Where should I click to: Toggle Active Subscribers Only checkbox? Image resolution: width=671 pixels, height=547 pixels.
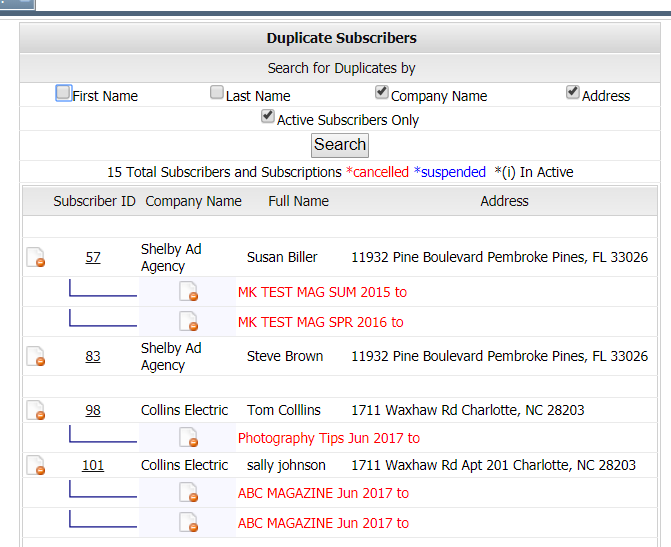[x=268, y=116]
